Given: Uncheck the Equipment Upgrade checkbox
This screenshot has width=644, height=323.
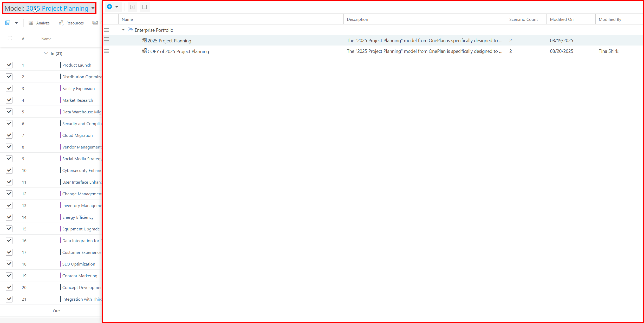Looking at the screenshot, I should 9,229.
